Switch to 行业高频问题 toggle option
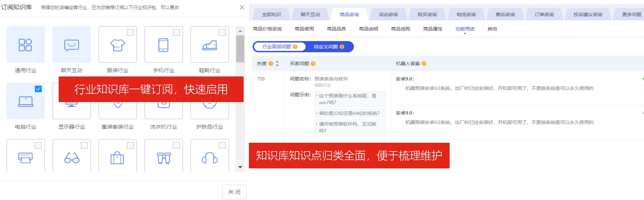Viewport: 644px width, 200px height. 280,47
